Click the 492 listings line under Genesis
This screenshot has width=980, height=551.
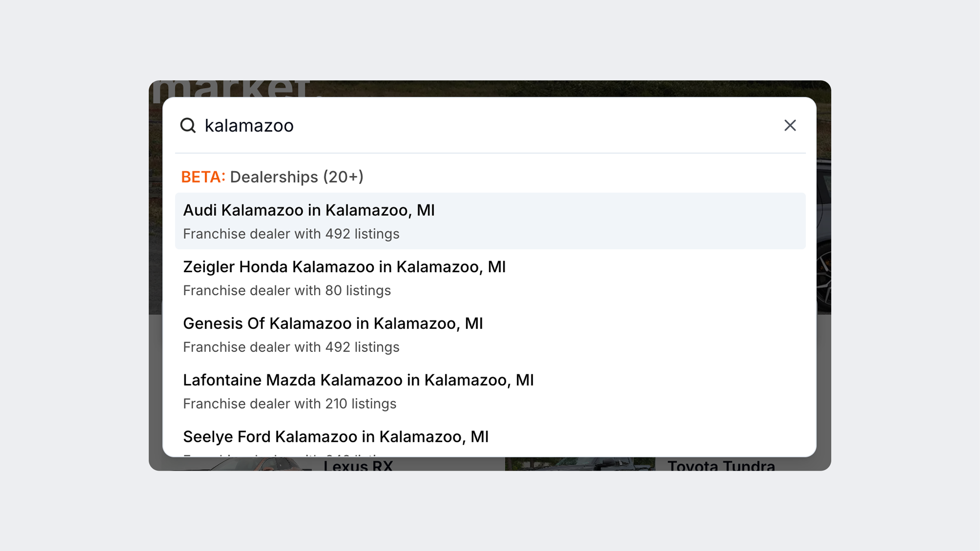[x=291, y=347]
